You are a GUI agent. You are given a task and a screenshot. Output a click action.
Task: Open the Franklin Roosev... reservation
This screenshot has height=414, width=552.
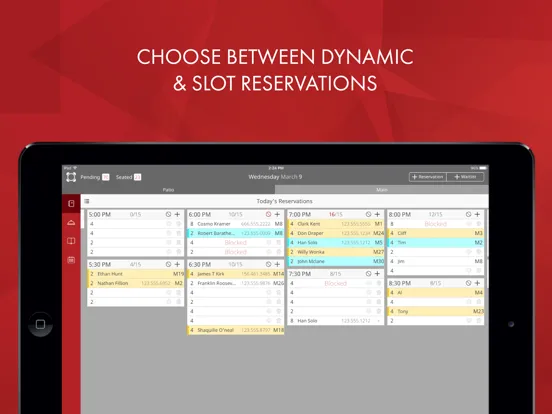(236, 283)
